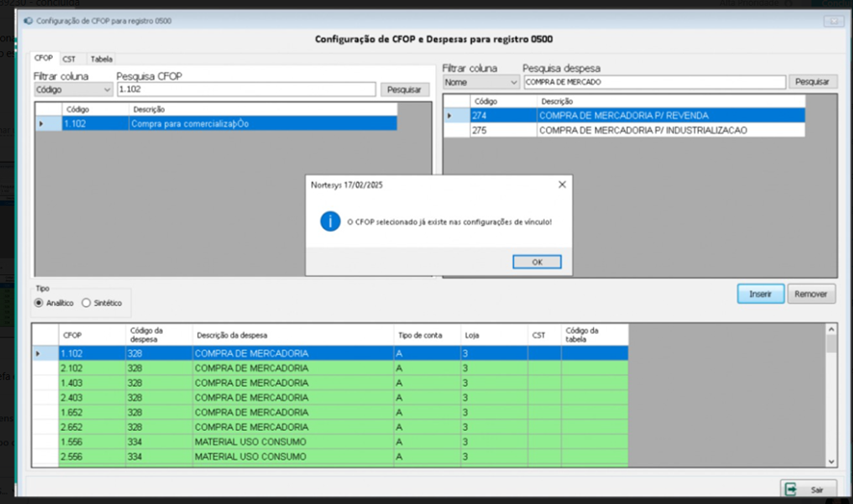Click the Inserir button
The height and width of the screenshot is (504, 853).
click(761, 294)
